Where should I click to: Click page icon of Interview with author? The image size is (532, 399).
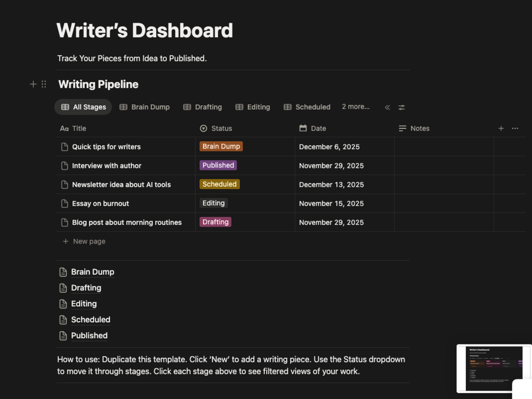coord(65,166)
